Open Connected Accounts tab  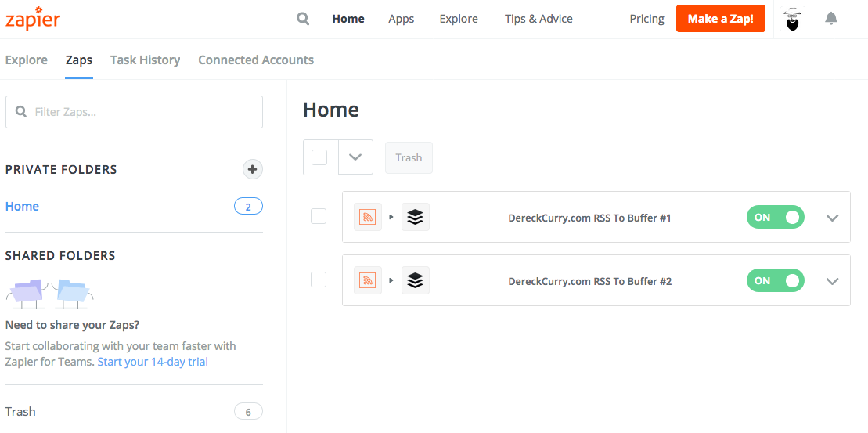(256, 60)
